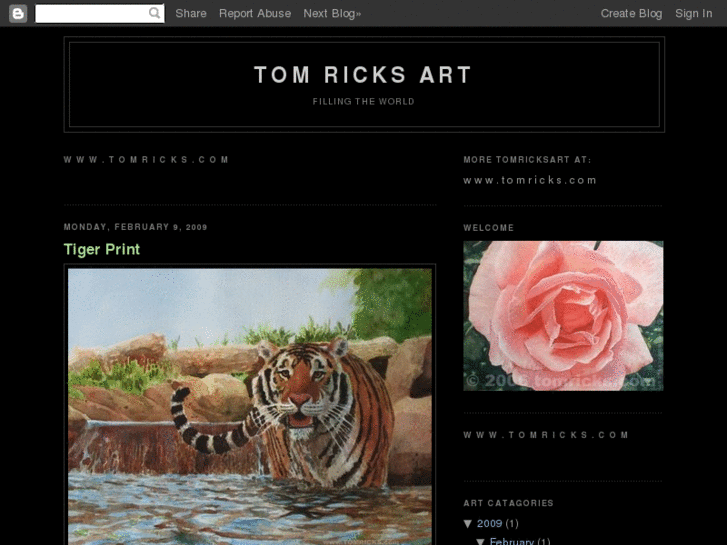Visit www.tomricks.com sidebar link
This screenshot has width=727, height=545.
click(530, 180)
